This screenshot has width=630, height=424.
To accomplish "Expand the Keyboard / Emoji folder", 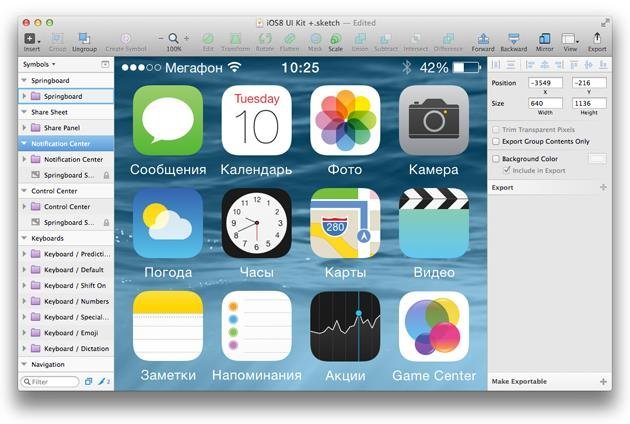I will click(x=24, y=333).
